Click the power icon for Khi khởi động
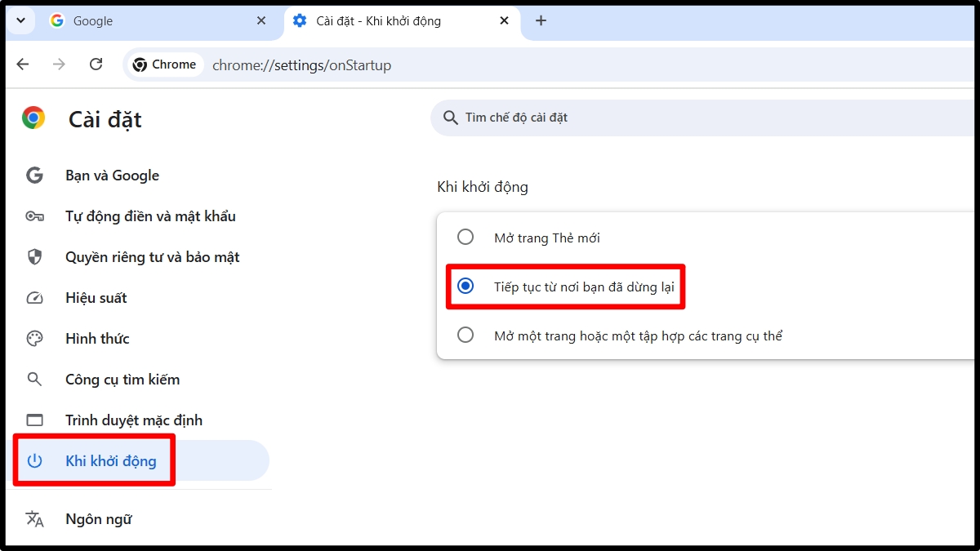The width and height of the screenshot is (980, 551). point(33,460)
